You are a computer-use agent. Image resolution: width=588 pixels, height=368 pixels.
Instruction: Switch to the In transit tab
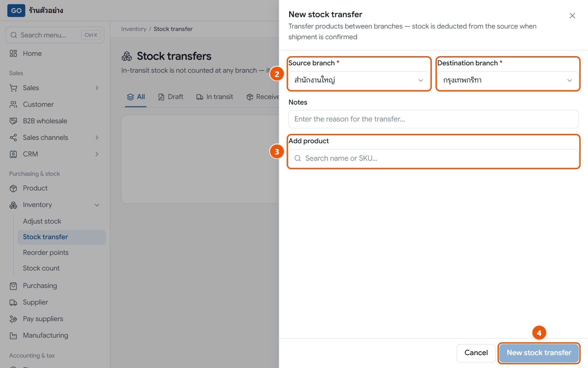pyautogui.click(x=215, y=97)
